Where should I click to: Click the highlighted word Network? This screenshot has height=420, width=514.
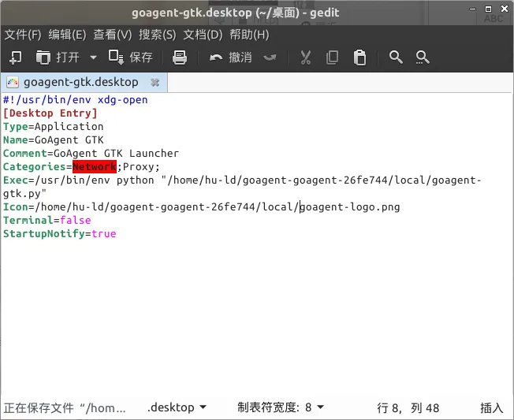tap(95, 167)
